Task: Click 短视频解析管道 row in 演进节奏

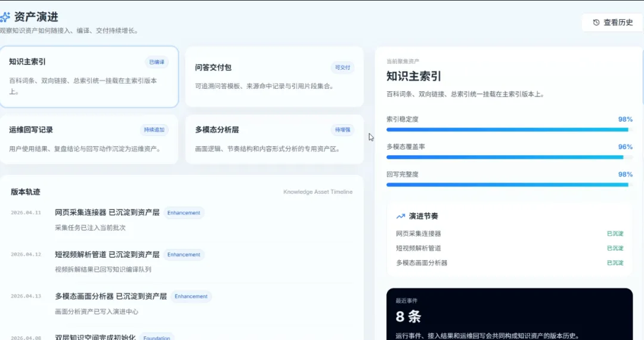Action: [509, 248]
